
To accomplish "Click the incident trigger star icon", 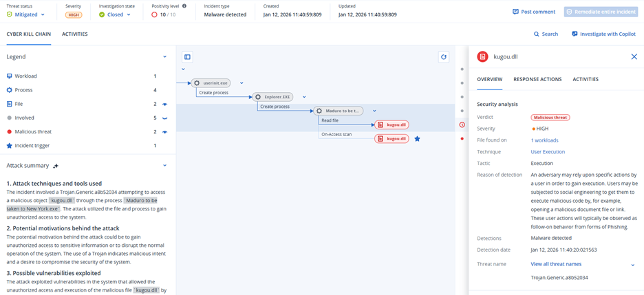I will (417, 138).
